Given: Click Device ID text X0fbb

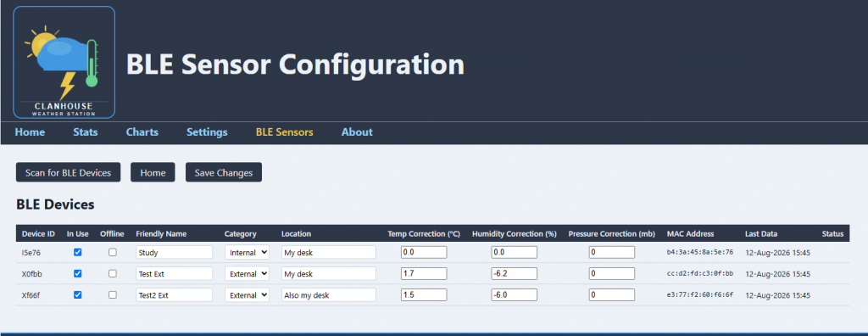Looking at the screenshot, I should (32, 273).
